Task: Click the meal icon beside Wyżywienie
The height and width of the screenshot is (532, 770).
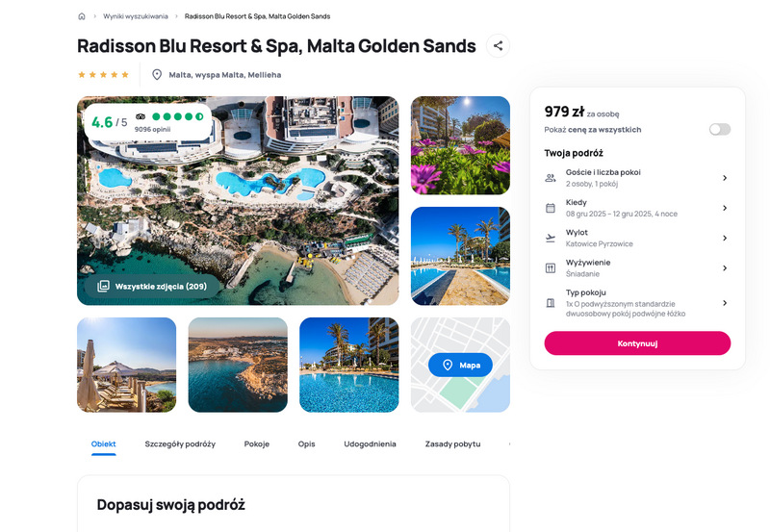Action: click(x=551, y=268)
